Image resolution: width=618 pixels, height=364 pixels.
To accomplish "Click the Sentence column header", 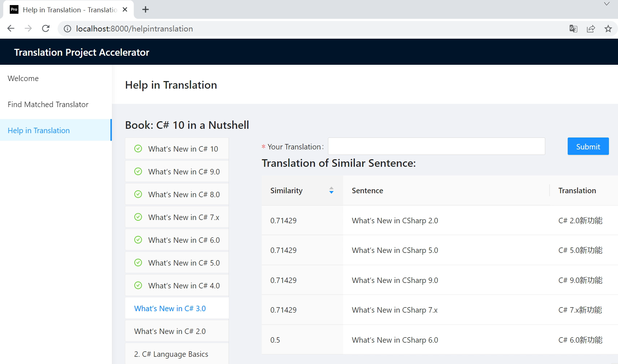I will click(446, 190).
